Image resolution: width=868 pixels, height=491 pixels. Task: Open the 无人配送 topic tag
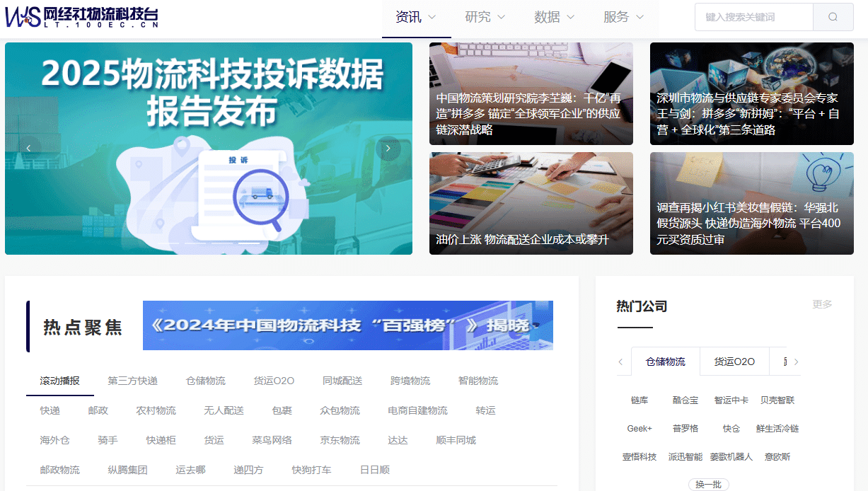pyautogui.click(x=224, y=410)
